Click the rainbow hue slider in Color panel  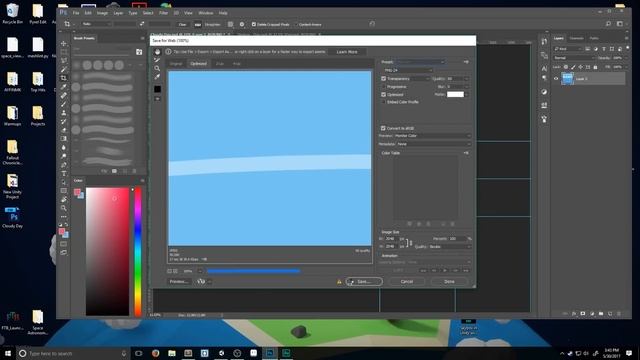(138, 251)
